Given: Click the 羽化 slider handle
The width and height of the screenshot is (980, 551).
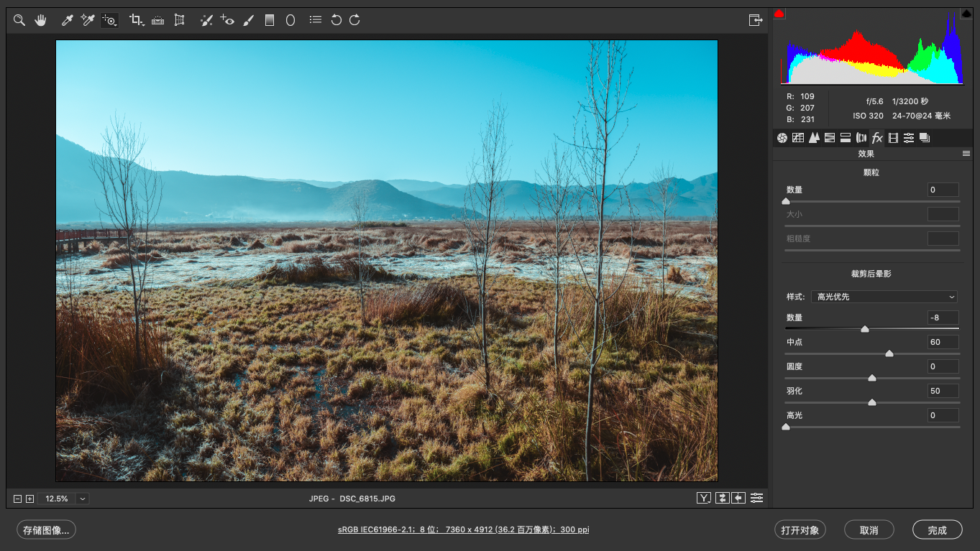Looking at the screenshot, I should pyautogui.click(x=872, y=402).
